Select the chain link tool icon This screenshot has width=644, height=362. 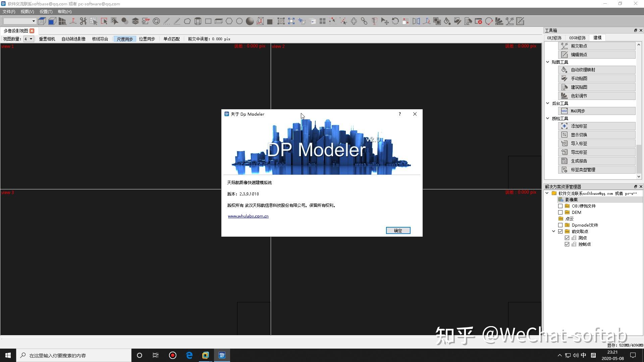(364, 21)
